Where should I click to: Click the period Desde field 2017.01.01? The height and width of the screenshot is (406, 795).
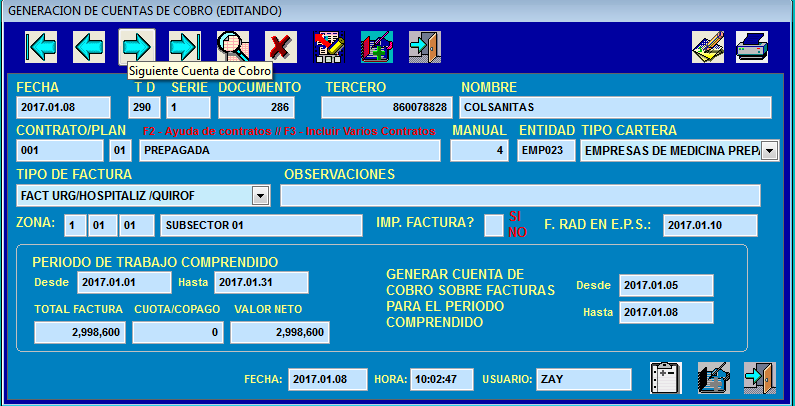[124, 282]
